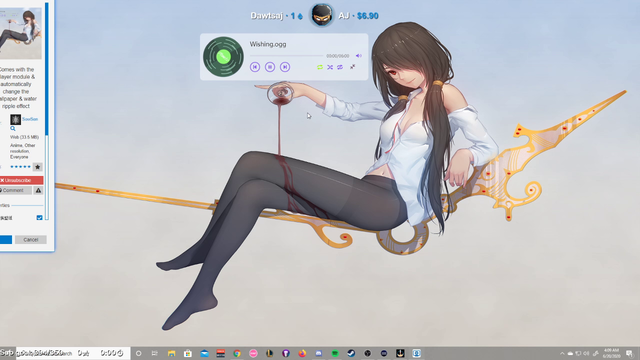Open the green Spotify icon on the taskbar

[335, 353]
